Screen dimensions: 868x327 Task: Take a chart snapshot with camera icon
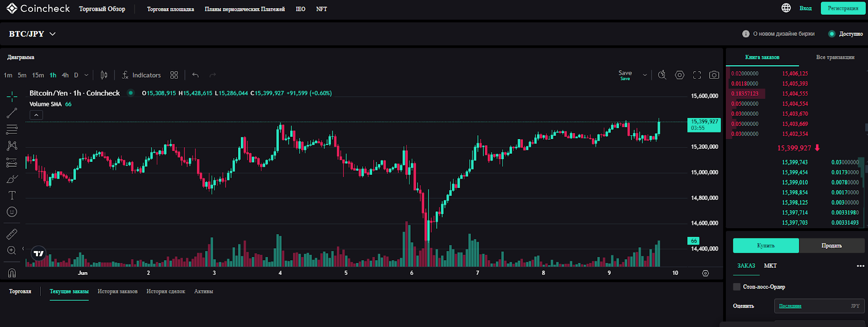[714, 75]
